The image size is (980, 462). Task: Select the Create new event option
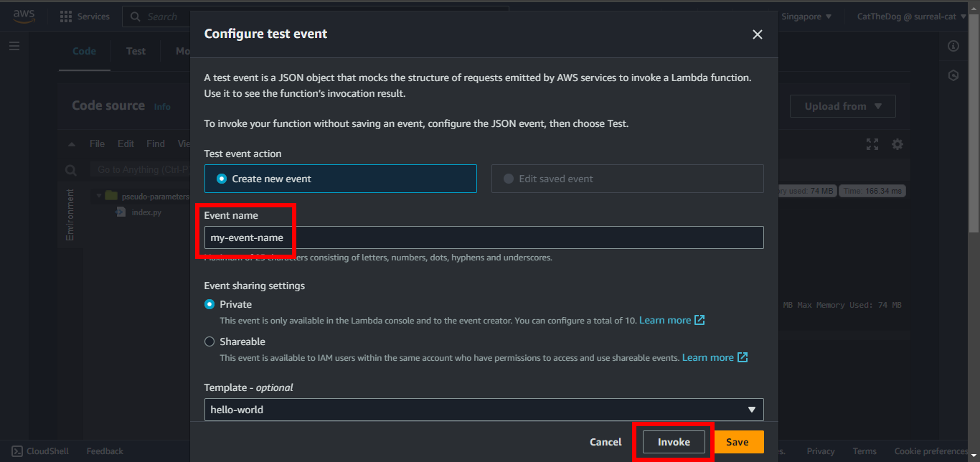(222, 179)
